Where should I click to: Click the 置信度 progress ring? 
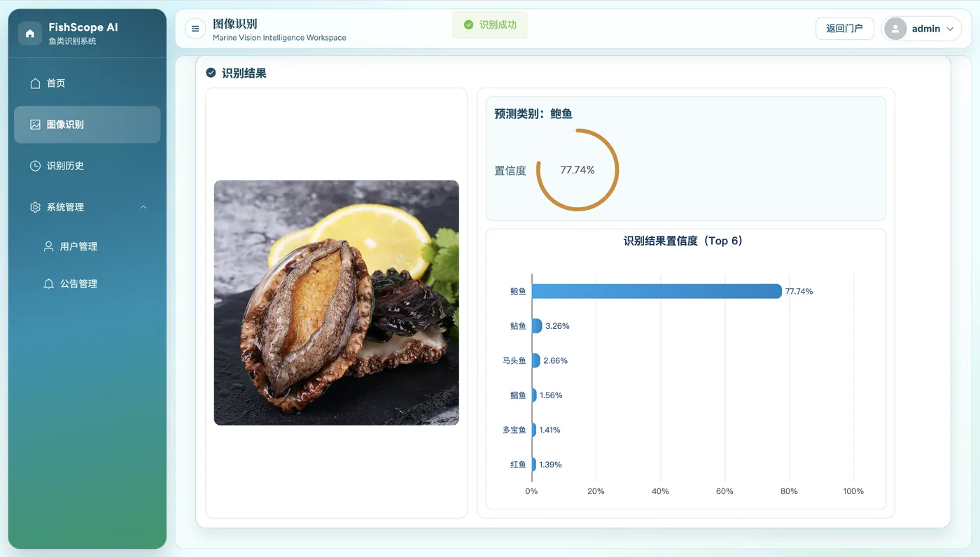pos(577,169)
